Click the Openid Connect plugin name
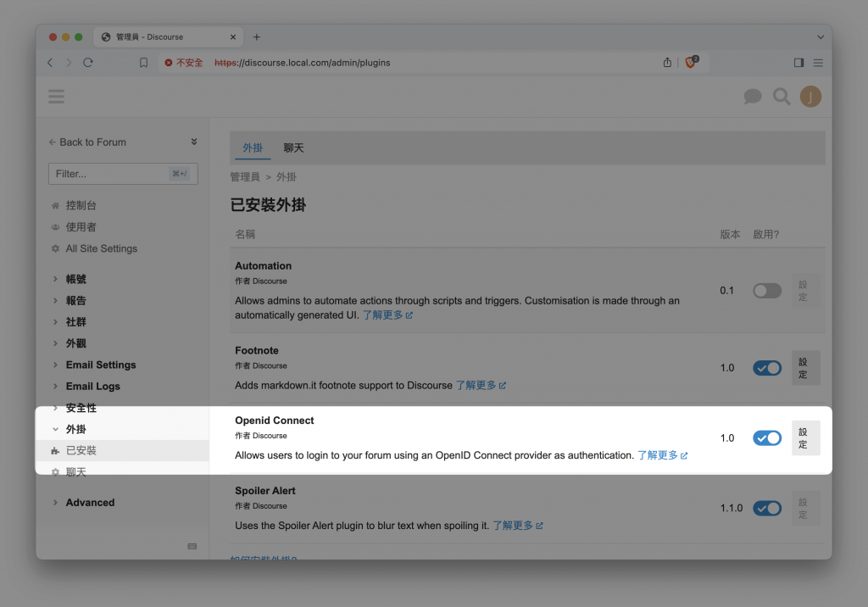The height and width of the screenshot is (607, 868). click(x=275, y=420)
